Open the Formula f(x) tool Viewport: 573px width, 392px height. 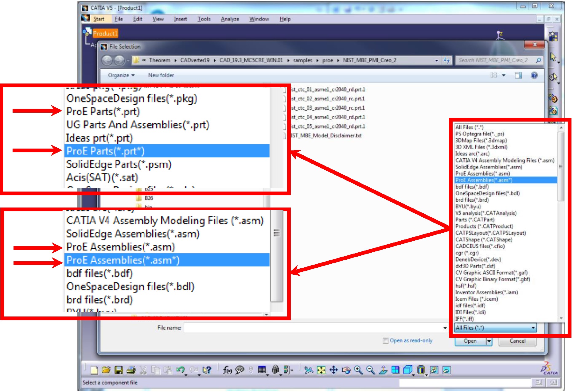click(227, 370)
